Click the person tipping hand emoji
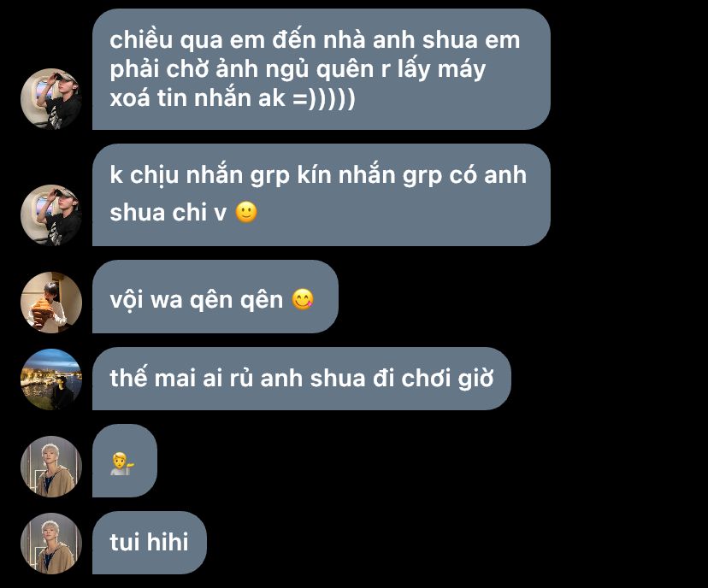The height and width of the screenshot is (588, 708). pos(122,464)
